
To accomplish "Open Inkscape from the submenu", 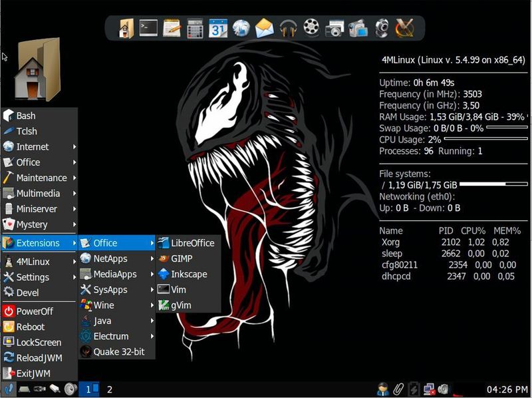I will (x=188, y=274).
